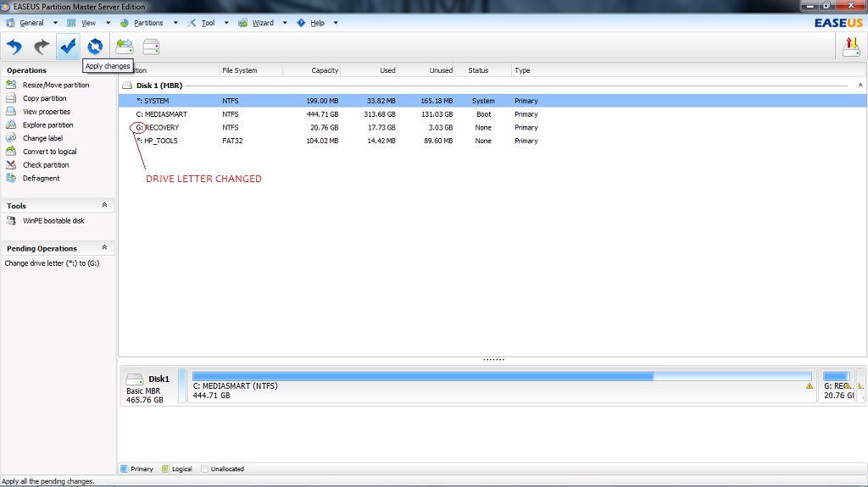Click the WinPE bootable disk icon
The height and width of the screenshot is (487, 868).
click(x=11, y=220)
